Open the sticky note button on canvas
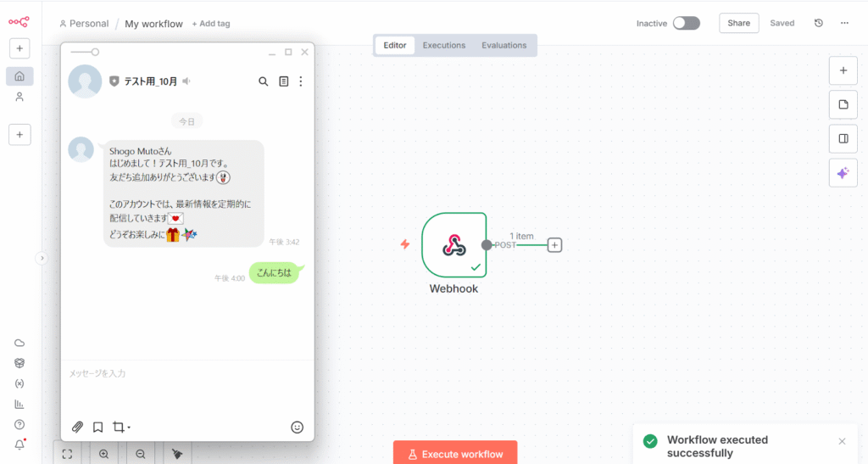The image size is (868, 464). point(843,104)
